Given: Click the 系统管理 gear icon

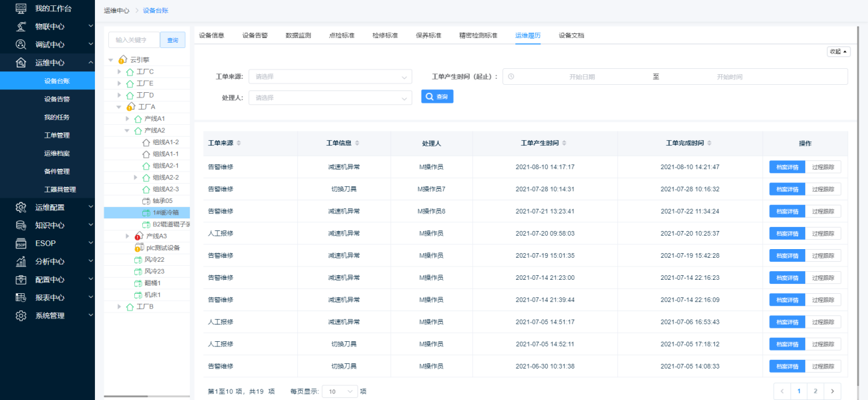Looking at the screenshot, I should click(x=21, y=316).
